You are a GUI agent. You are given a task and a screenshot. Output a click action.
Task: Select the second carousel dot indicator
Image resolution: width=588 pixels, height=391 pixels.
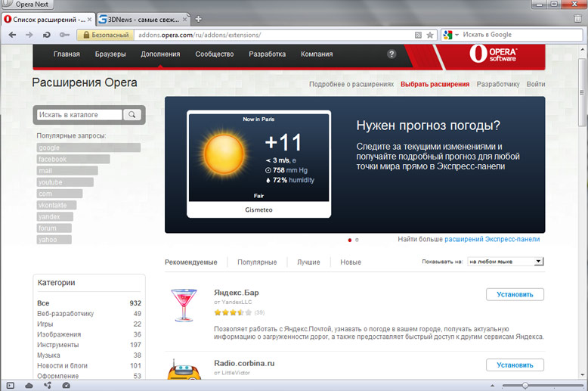pyautogui.click(x=357, y=240)
